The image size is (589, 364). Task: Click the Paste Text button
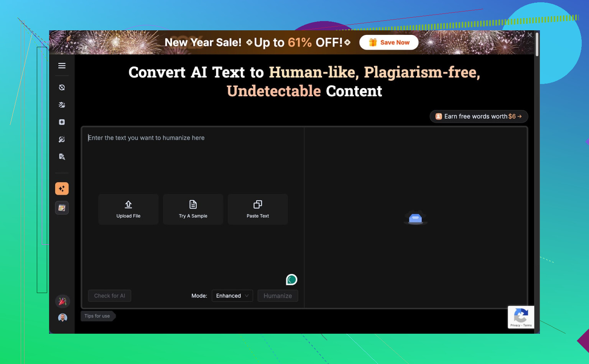coord(258,209)
